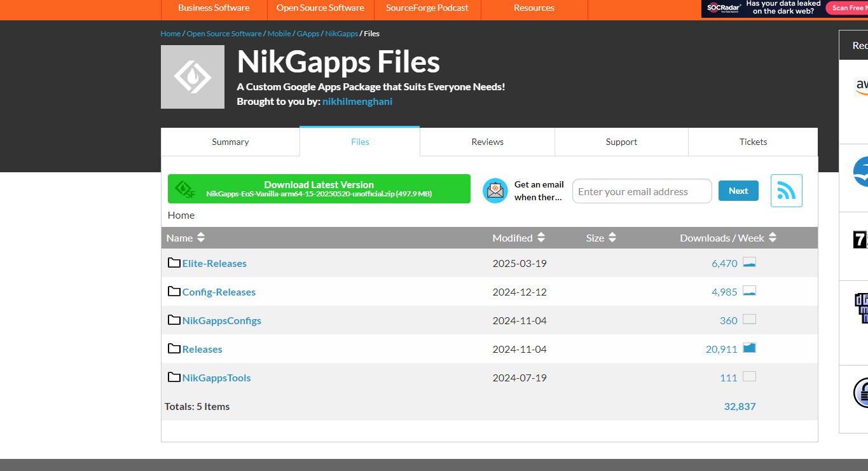Screen dimensions: 868x471
Task: Click the Totals: 5 Items text
Action: tap(197, 406)
